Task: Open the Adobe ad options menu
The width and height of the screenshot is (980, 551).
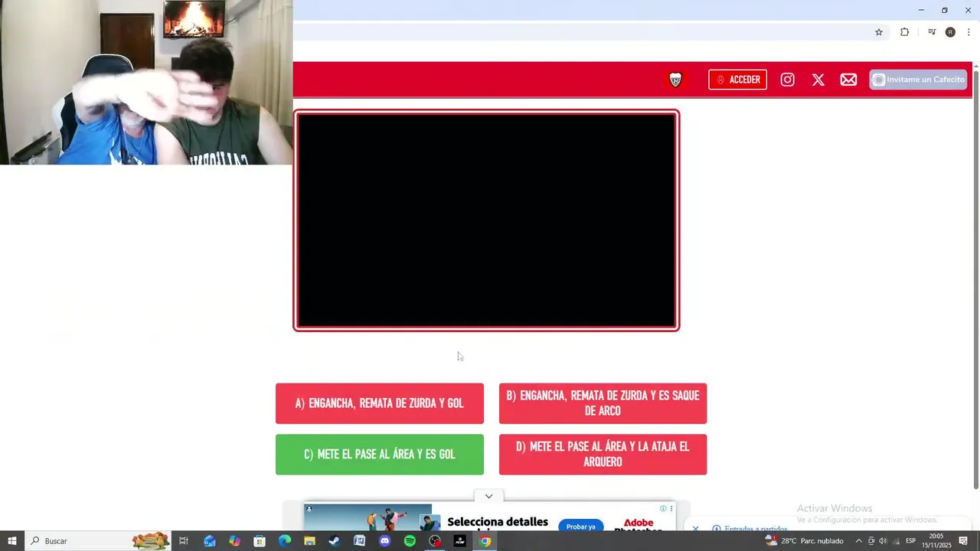Action: 671,508
